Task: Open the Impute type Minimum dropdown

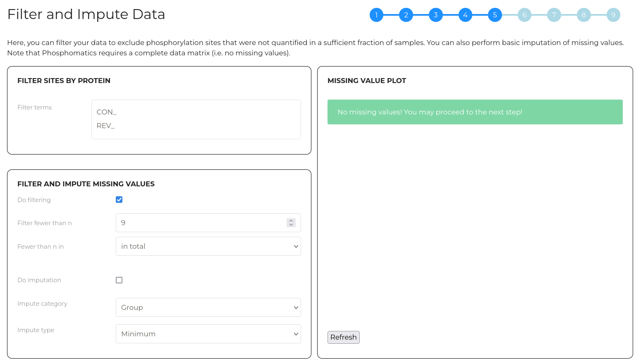Action: (208, 334)
